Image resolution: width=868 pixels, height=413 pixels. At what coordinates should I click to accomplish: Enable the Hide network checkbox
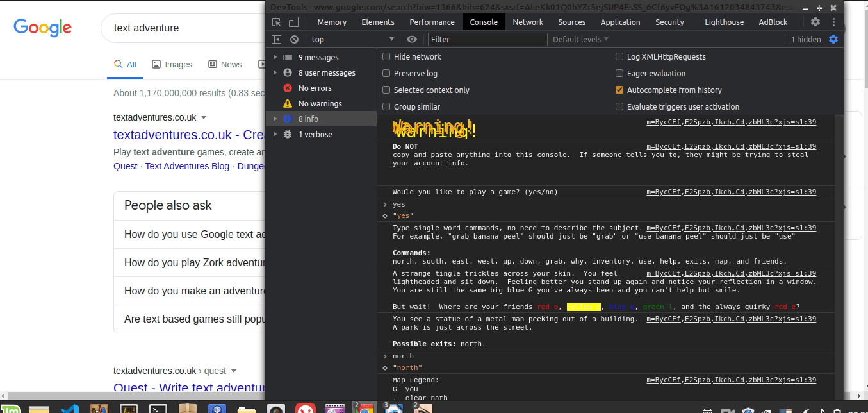[x=386, y=56]
